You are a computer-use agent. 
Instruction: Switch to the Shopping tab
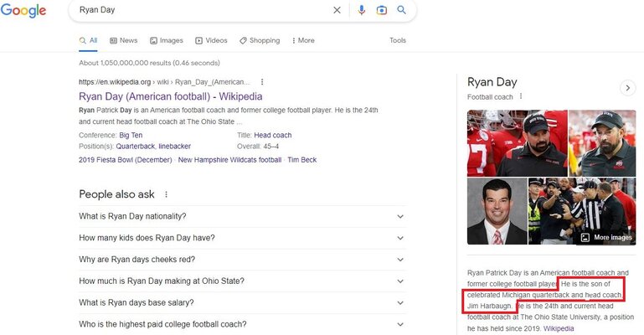pyautogui.click(x=260, y=41)
